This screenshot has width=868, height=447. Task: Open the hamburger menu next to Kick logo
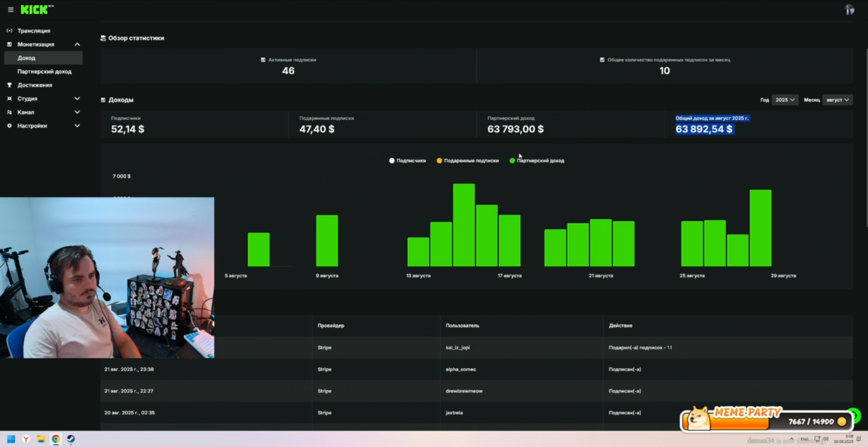click(x=11, y=10)
